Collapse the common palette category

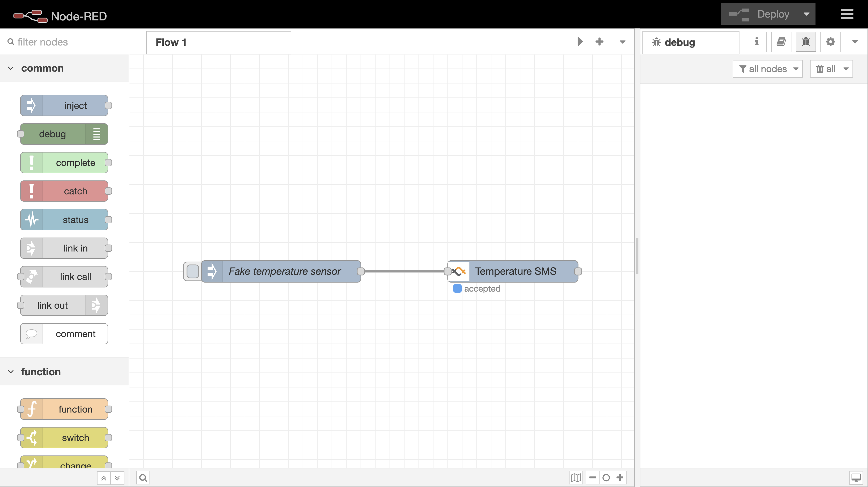pos(11,68)
